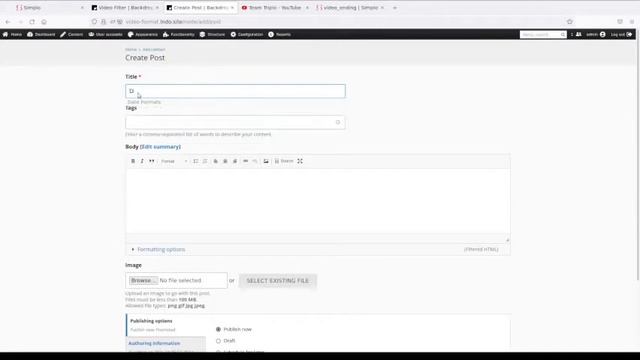Click the unlink editor toolbar icon
Viewport: 640px width, 360px height.
255,161
